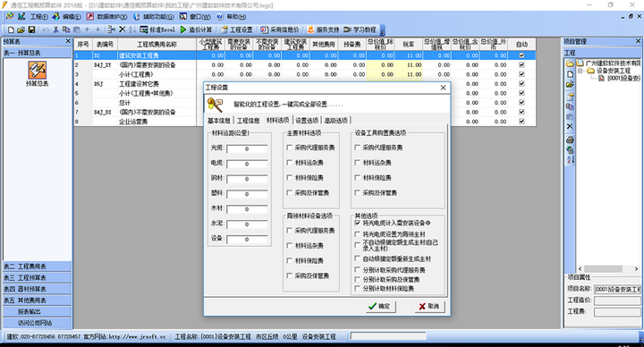Click the chart icon next to 工程 menu
This screenshot has width=644, height=347.
click(x=21, y=16)
